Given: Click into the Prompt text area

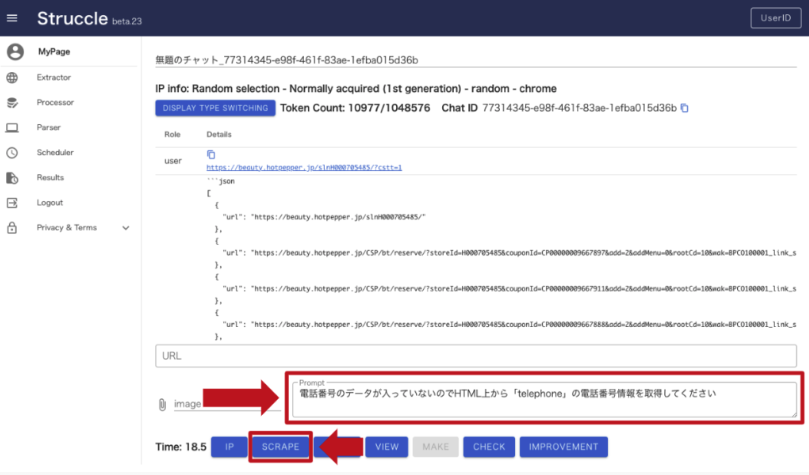Looking at the screenshot, I should [544, 400].
